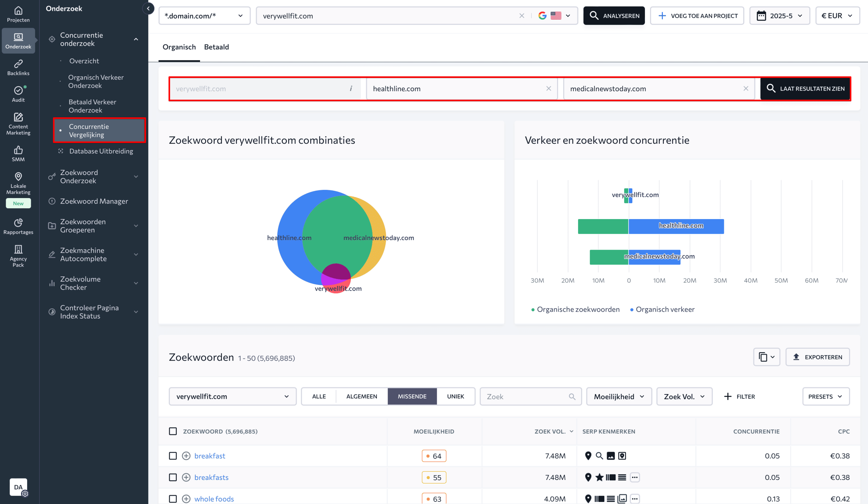Open verywellfit.com domain dropdown in keywords table
Screen dimensions: 868x504
click(x=233, y=396)
